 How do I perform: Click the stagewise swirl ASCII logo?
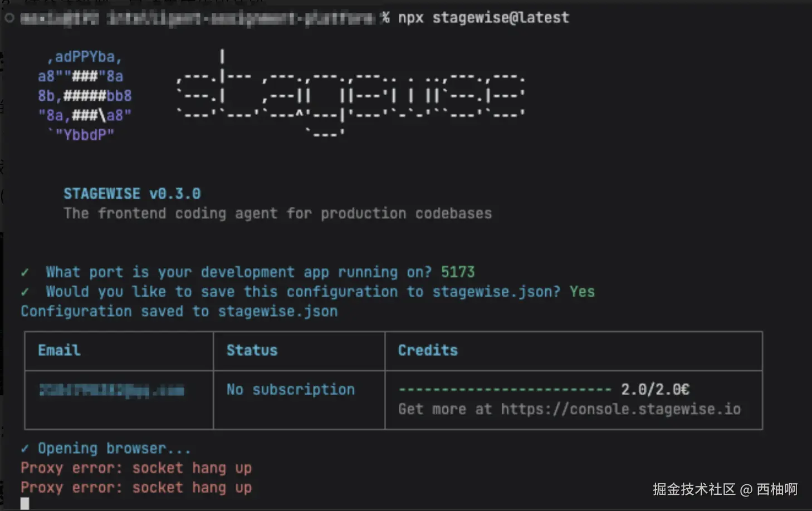pyautogui.click(x=85, y=96)
